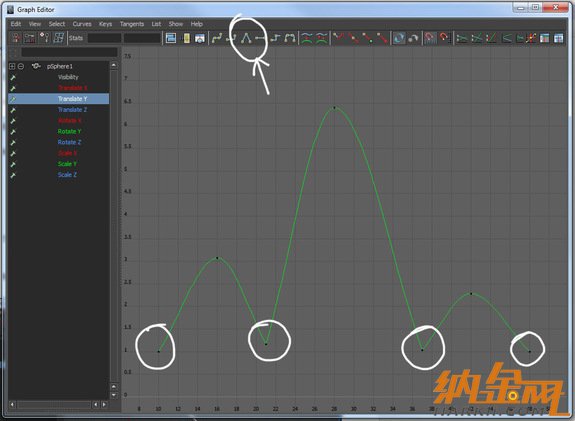575x421 pixels.
Task: Click the Plateau tangents icon
Action: pos(290,38)
